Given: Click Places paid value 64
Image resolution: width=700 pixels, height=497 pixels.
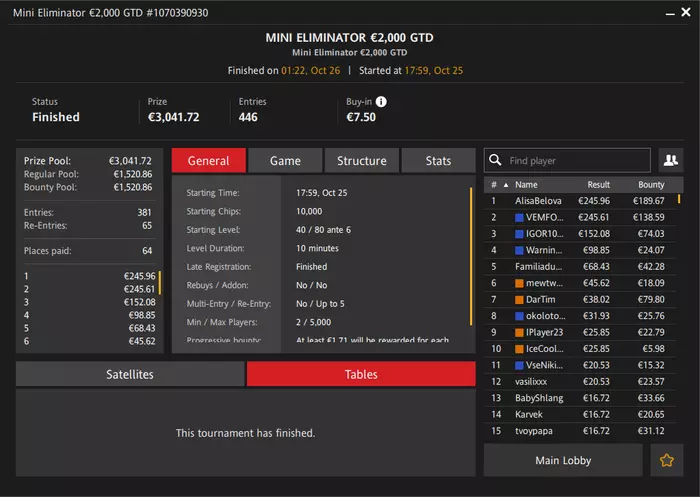Looking at the screenshot, I should click(147, 251).
